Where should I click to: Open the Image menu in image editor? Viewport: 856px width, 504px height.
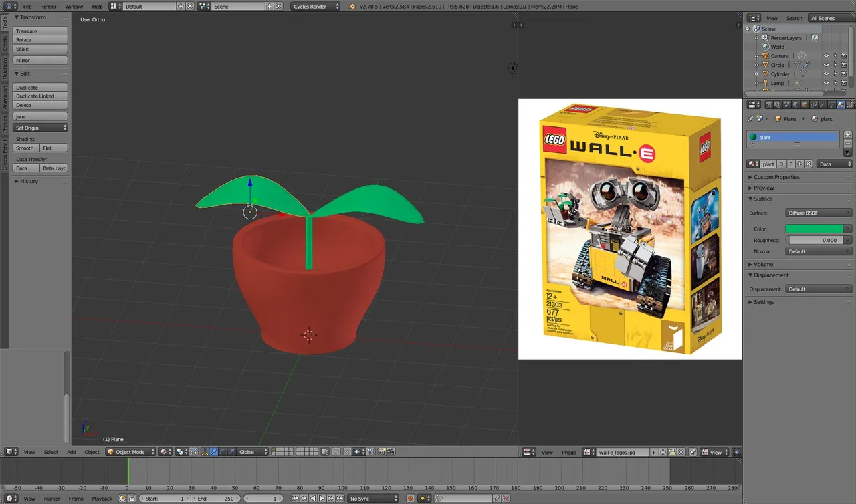568,452
